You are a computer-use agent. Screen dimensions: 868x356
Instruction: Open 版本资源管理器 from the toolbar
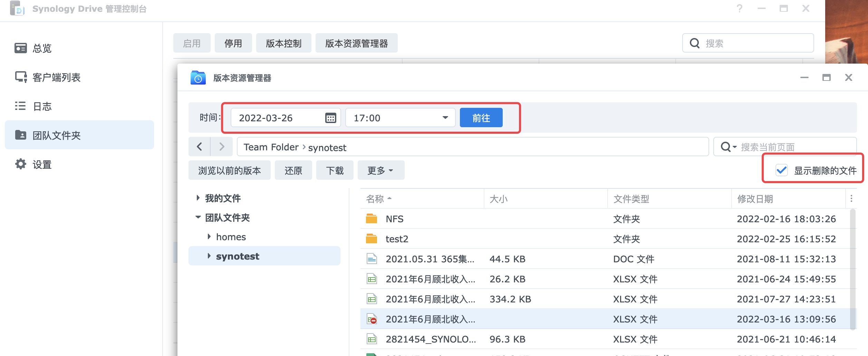[x=357, y=43]
